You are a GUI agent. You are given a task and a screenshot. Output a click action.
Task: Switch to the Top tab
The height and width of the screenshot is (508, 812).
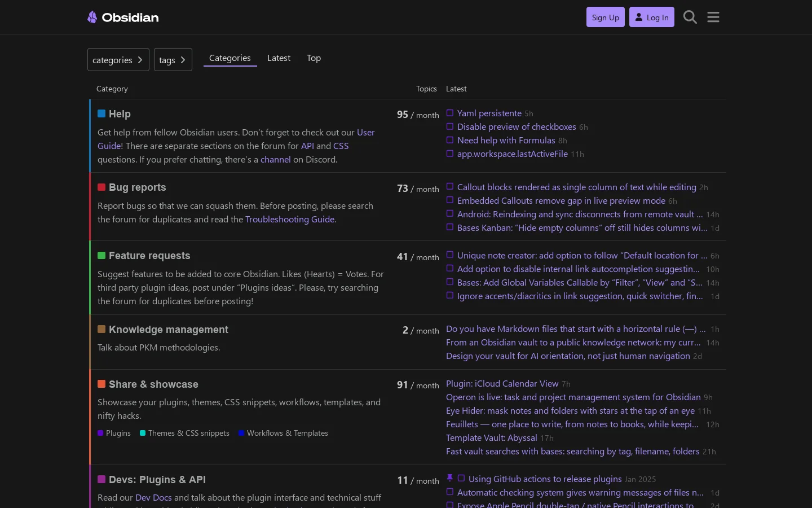click(314, 58)
